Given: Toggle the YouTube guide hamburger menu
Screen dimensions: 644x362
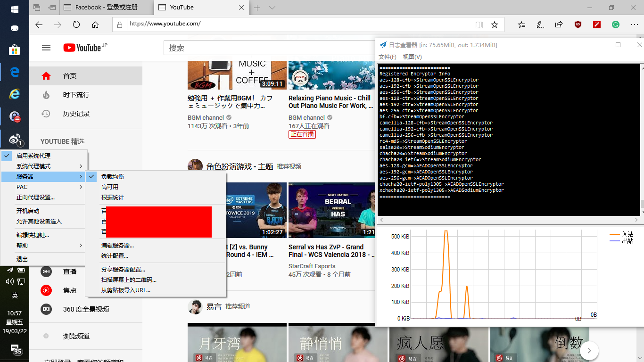Looking at the screenshot, I should pos(46,48).
